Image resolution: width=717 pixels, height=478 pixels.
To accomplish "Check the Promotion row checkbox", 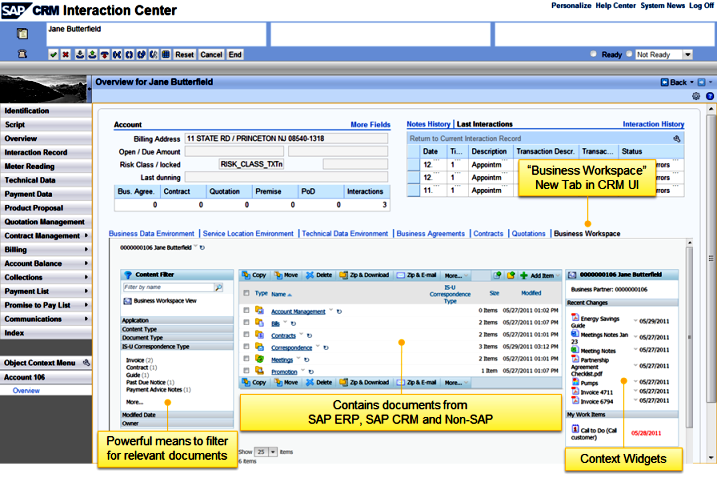I will coord(246,371).
